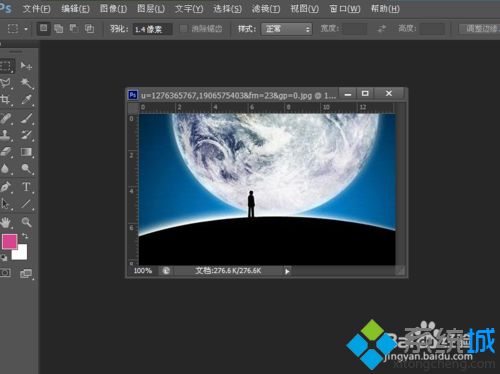The width and height of the screenshot is (500, 374).
Task: Click the Ps icon in document title bar
Action: pyautogui.click(x=133, y=95)
